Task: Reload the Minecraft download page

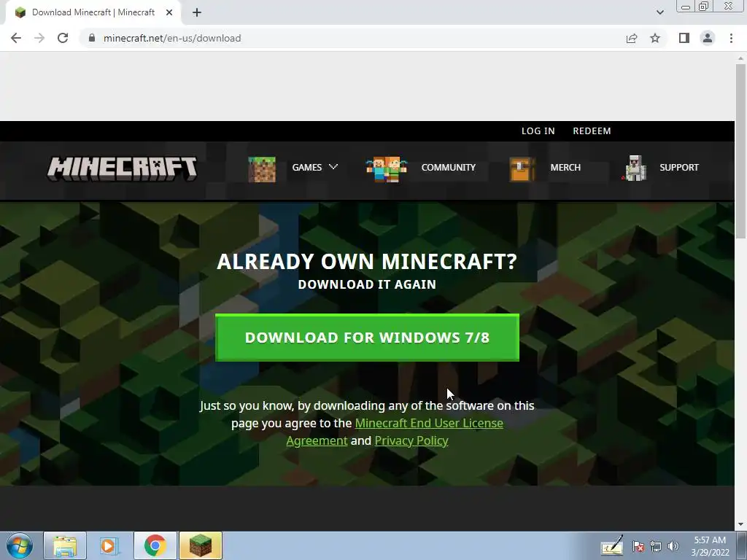Action: [x=63, y=38]
